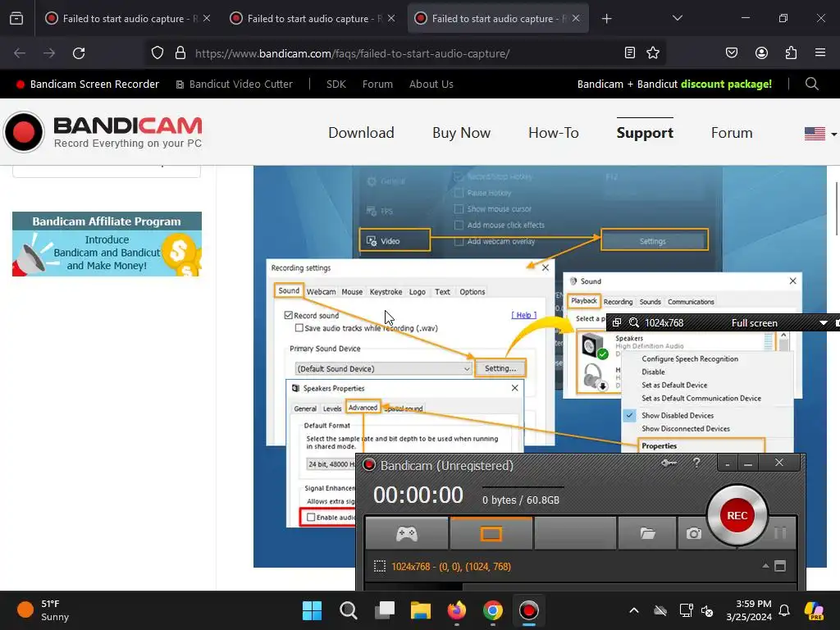The height and width of the screenshot is (630, 840).
Task: Bookmark this page with star icon
Action: click(x=653, y=52)
